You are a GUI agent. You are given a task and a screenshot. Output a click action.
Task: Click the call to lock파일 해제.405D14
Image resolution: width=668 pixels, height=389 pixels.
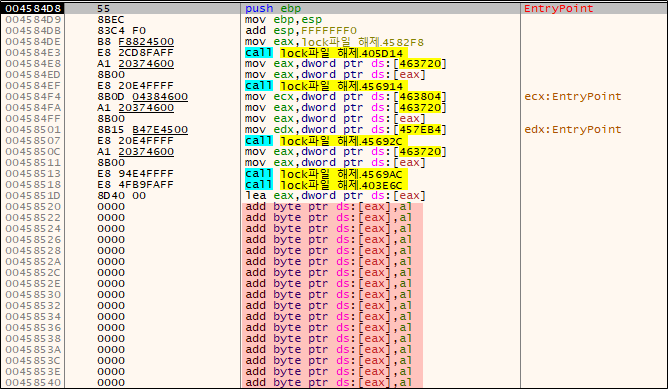[326, 53]
